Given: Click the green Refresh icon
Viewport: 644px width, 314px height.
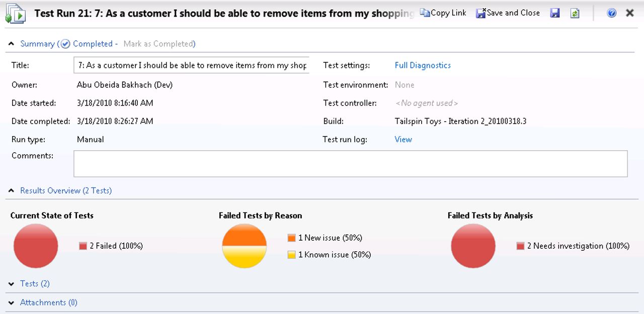Looking at the screenshot, I should tap(575, 13).
